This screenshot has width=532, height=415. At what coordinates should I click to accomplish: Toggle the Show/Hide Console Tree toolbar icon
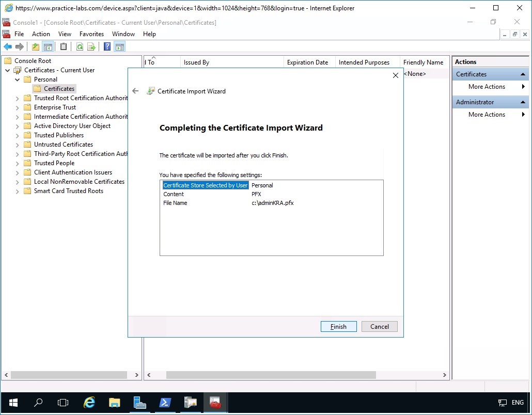pos(48,47)
